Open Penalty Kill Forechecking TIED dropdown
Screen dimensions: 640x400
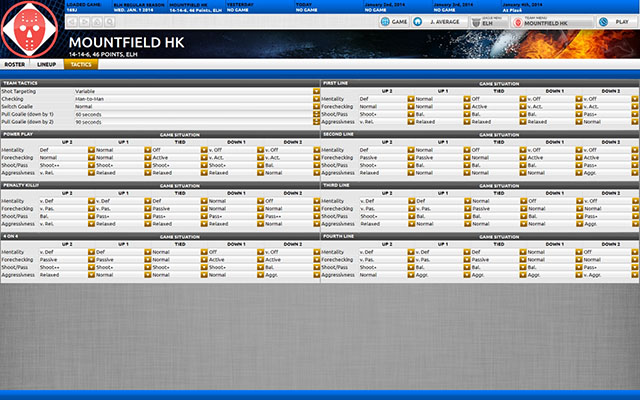pyautogui.click(x=204, y=209)
